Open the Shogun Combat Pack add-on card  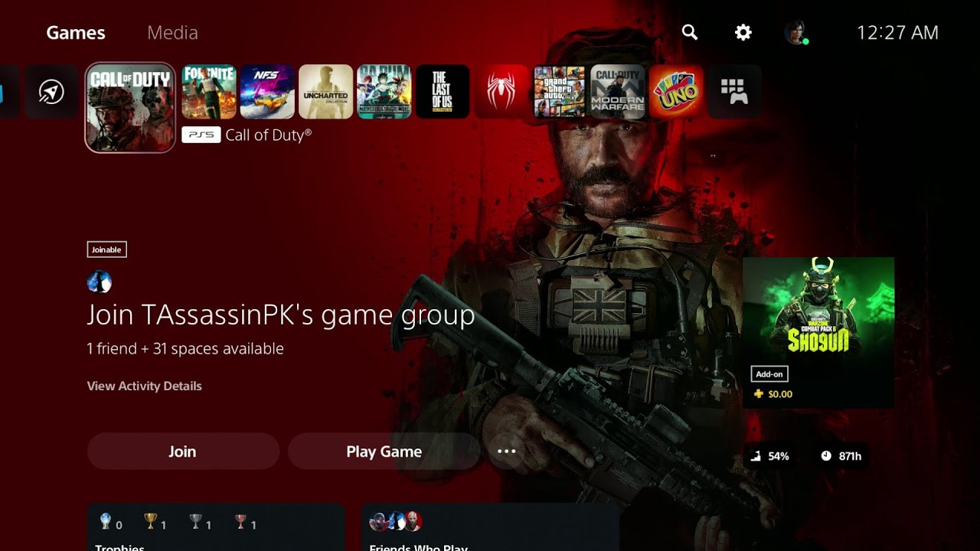[818, 333]
